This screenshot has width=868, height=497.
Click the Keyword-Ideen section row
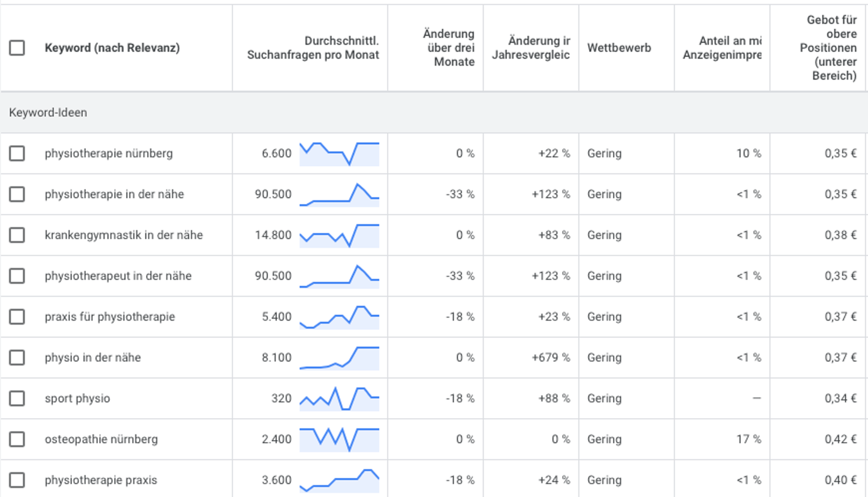coord(48,113)
